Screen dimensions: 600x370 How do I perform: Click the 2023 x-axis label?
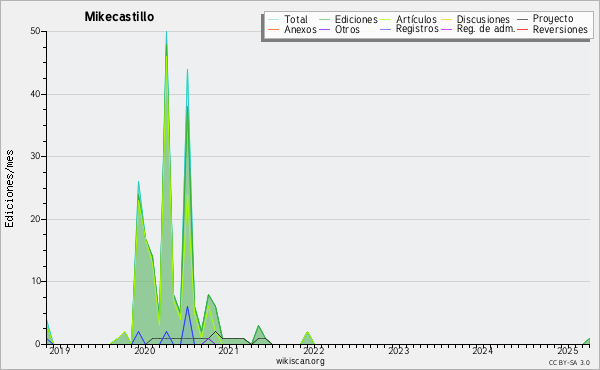[x=399, y=350]
